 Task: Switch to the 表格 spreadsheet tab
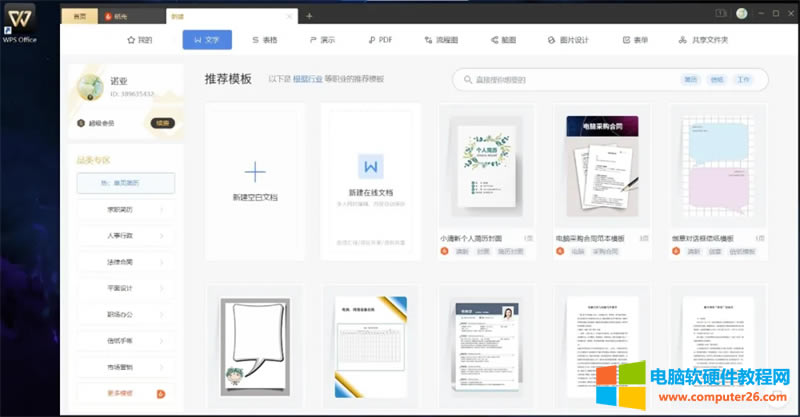click(x=264, y=40)
